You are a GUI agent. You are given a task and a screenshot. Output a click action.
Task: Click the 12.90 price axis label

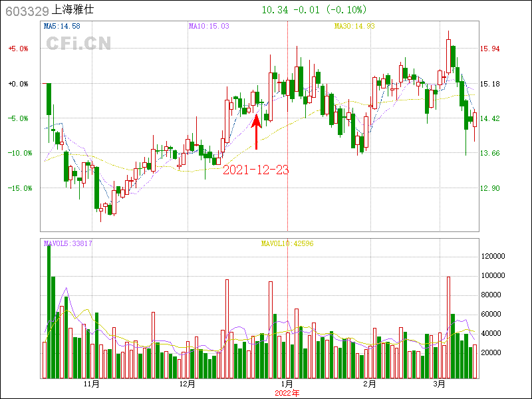point(489,188)
